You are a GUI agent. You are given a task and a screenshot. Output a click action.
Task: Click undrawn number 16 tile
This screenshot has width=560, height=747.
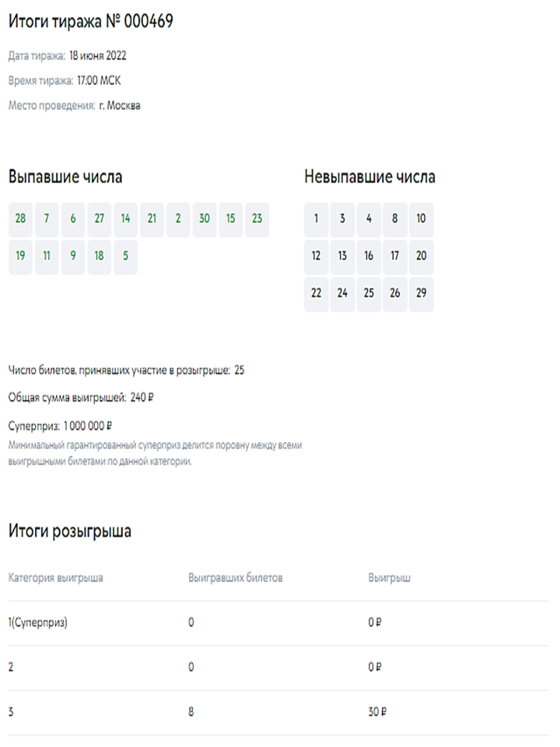[369, 256]
